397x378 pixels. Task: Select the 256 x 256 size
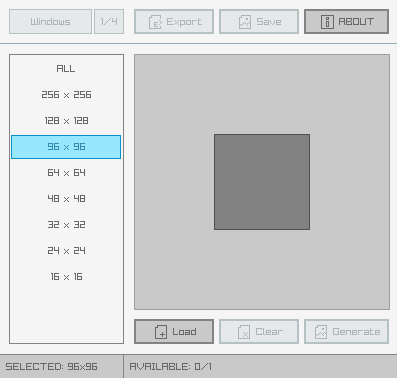[66, 95]
